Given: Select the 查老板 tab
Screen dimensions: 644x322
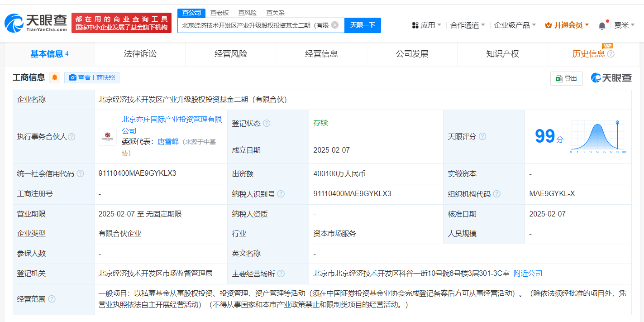Looking at the screenshot, I should [220, 13].
